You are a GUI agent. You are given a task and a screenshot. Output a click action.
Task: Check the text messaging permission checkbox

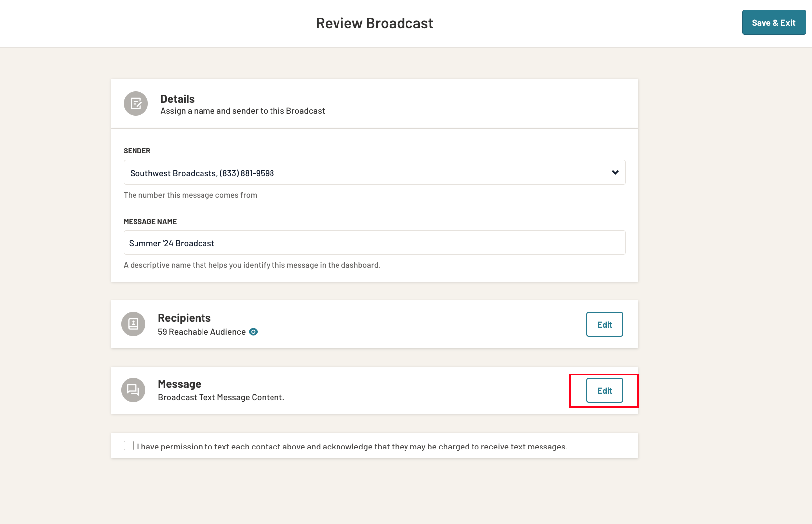[x=128, y=445]
